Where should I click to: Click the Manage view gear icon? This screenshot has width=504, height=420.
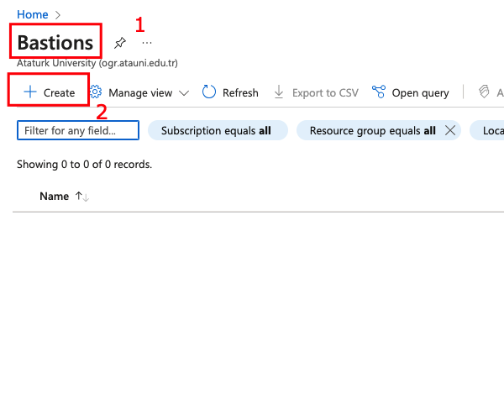pyautogui.click(x=96, y=92)
